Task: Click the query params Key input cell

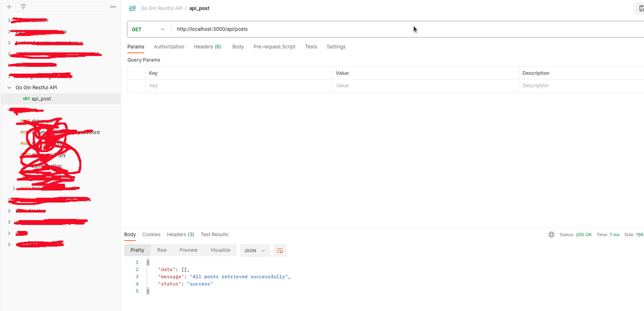Action: point(238,86)
